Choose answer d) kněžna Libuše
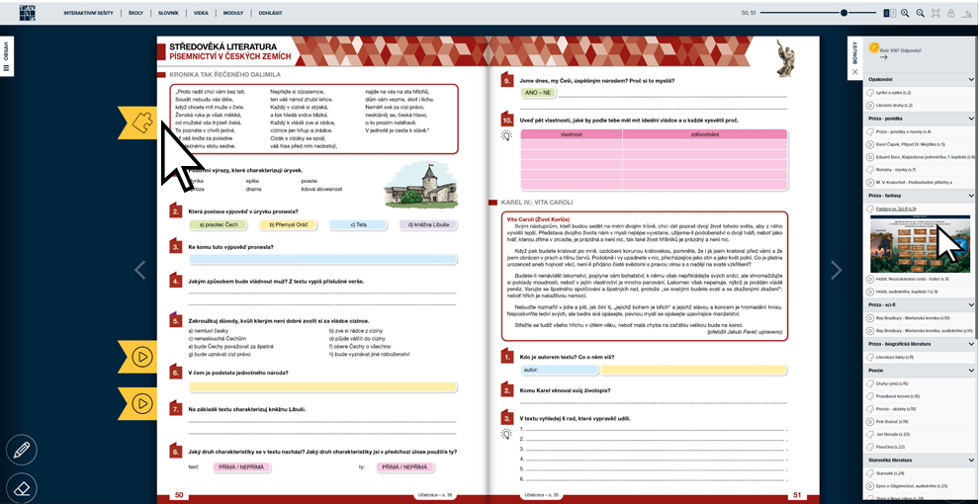 (428, 225)
